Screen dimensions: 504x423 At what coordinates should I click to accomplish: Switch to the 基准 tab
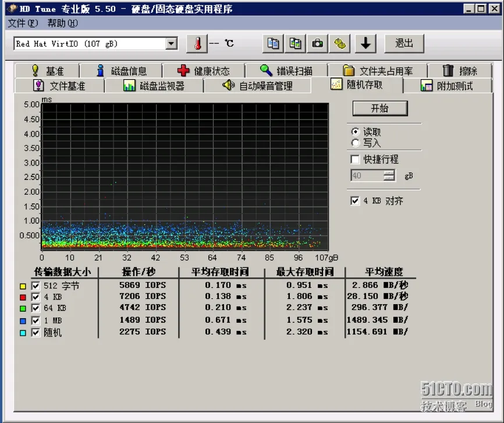47,70
